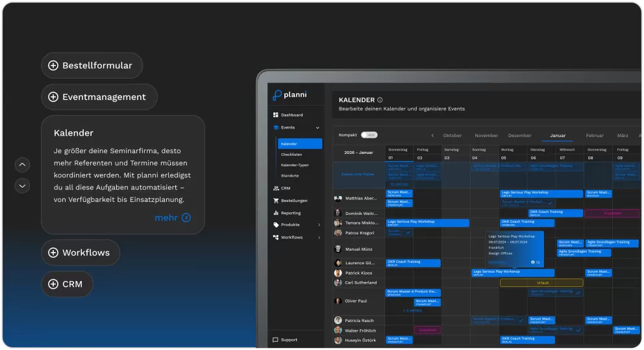
Task: Switch to the Februar month tab
Action: click(x=595, y=136)
